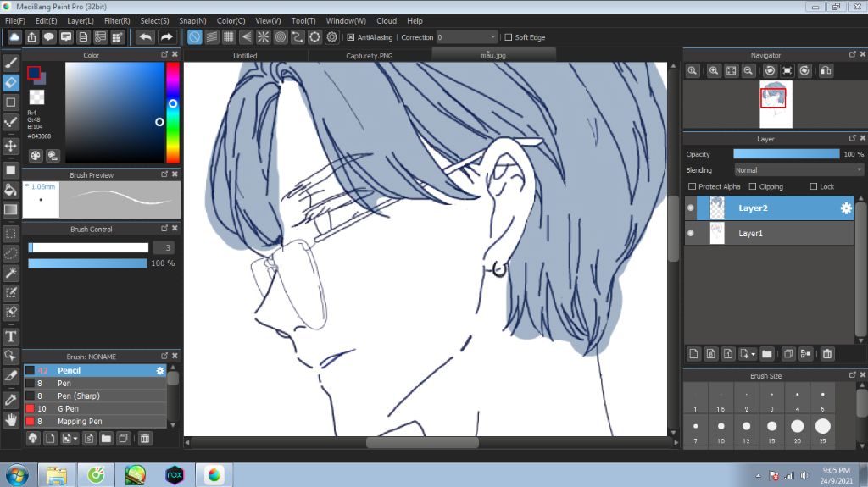The image size is (868, 487).
Task: Open File menu
Action: click(x=15, y=20)
